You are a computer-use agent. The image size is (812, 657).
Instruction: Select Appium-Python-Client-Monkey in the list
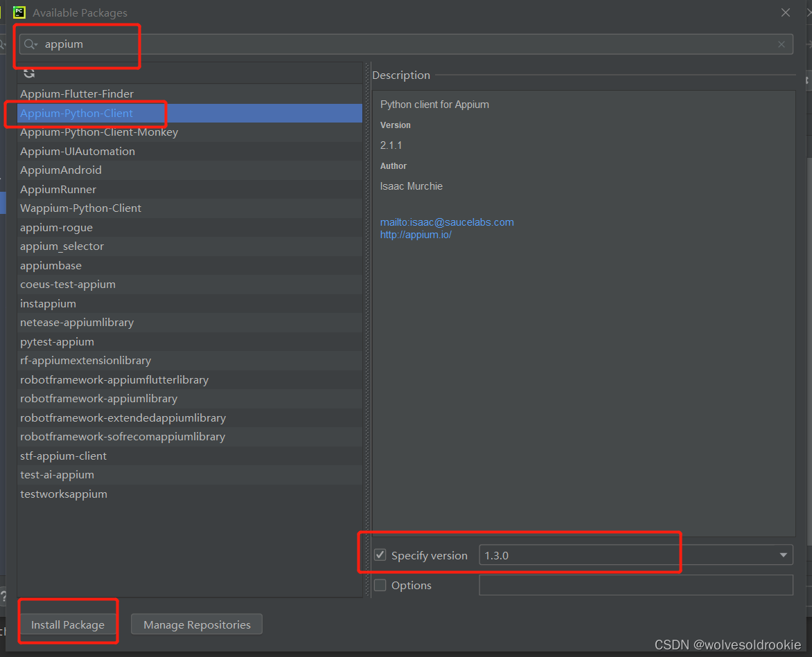tap(190, 132)
